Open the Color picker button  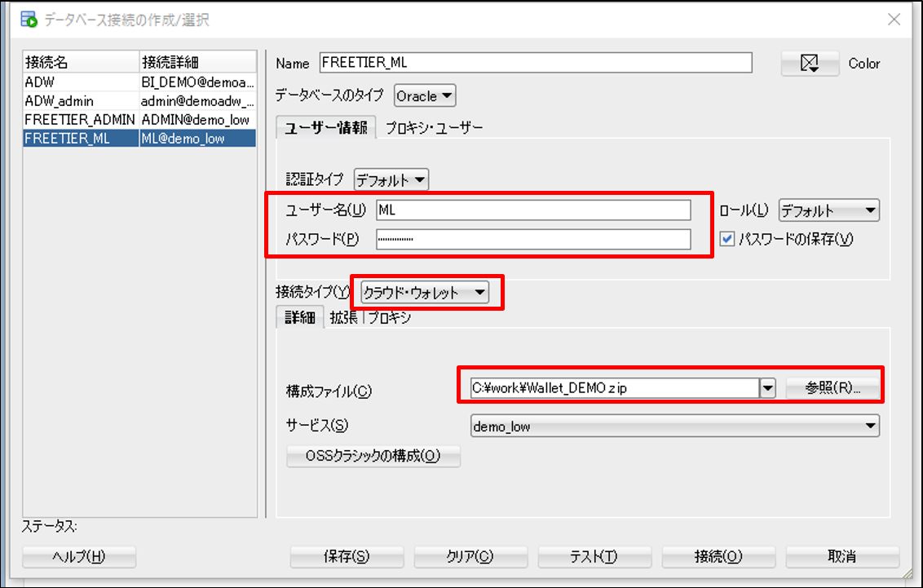coord(810,64)
